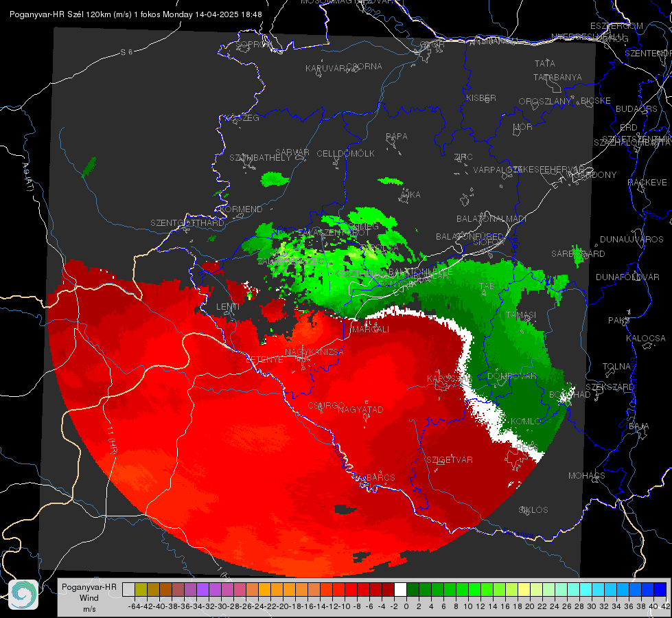Click the '-64' value on the legend scale
The image size is (672, 618).
(x=134, y=606)
